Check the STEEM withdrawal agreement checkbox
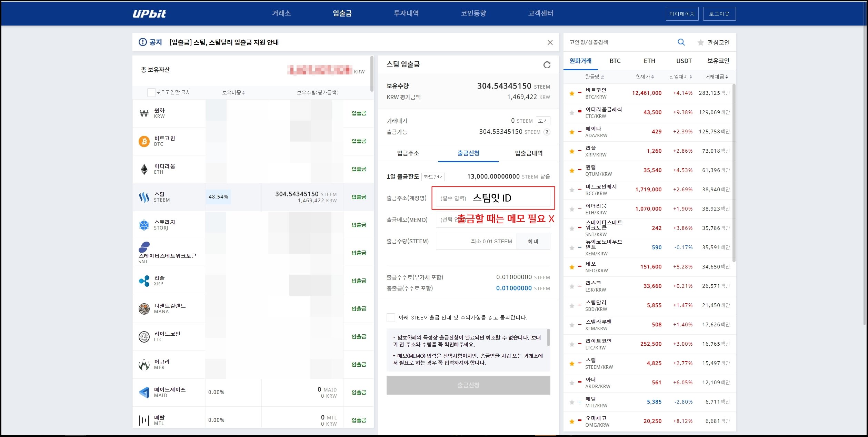The height and width of the screenshot is (437, 868). (391, 317)
